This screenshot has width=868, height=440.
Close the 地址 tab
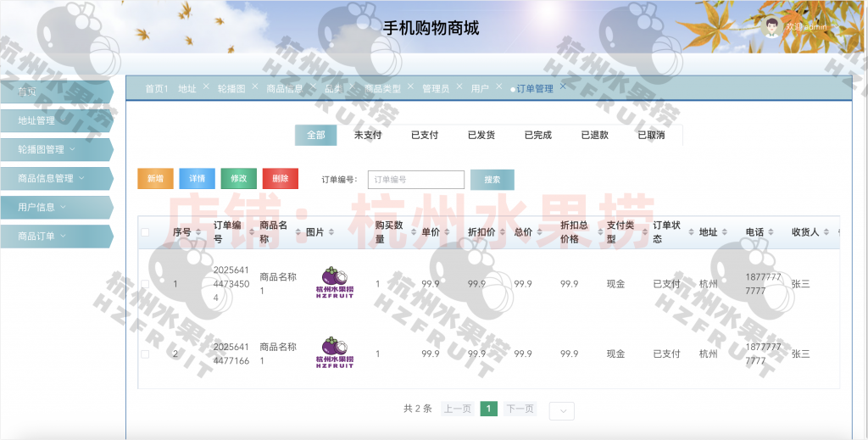point(206,86)
